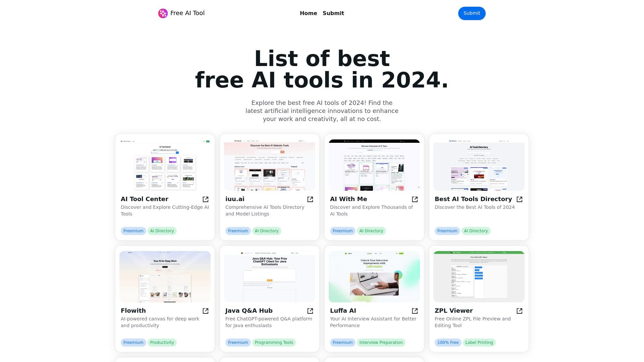Viewport: 644px width, 362px height.
Task: Select the Home menu item
Action: point(308,13)
